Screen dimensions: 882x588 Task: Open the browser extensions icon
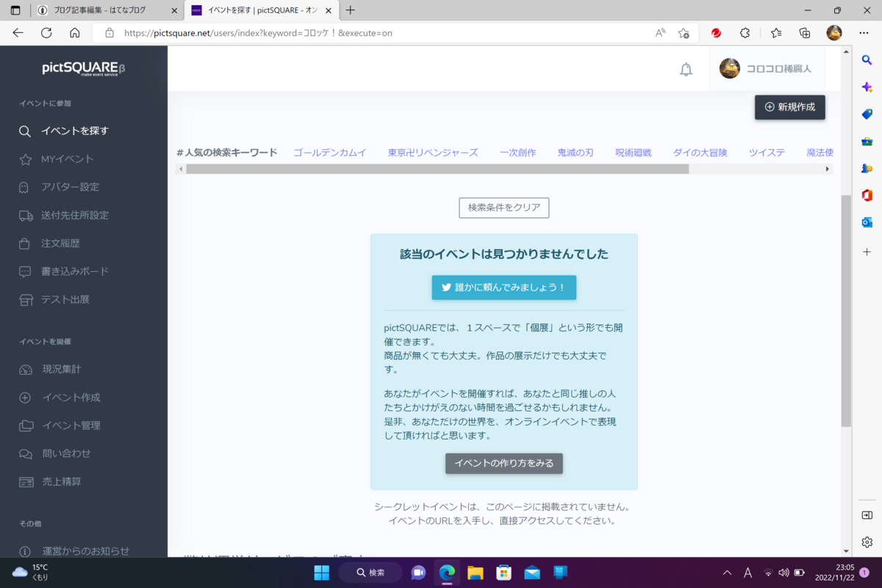[745, 33]
